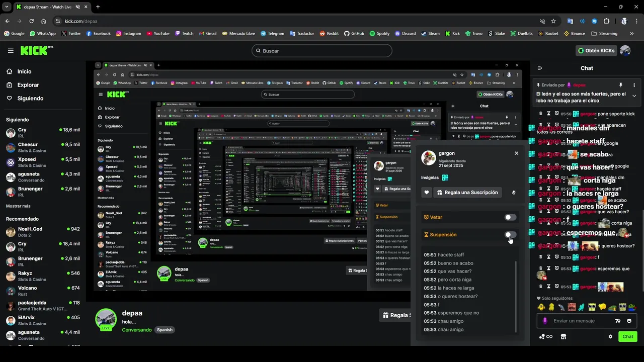Insert the teal crystal emote

[x=582, y=307]
